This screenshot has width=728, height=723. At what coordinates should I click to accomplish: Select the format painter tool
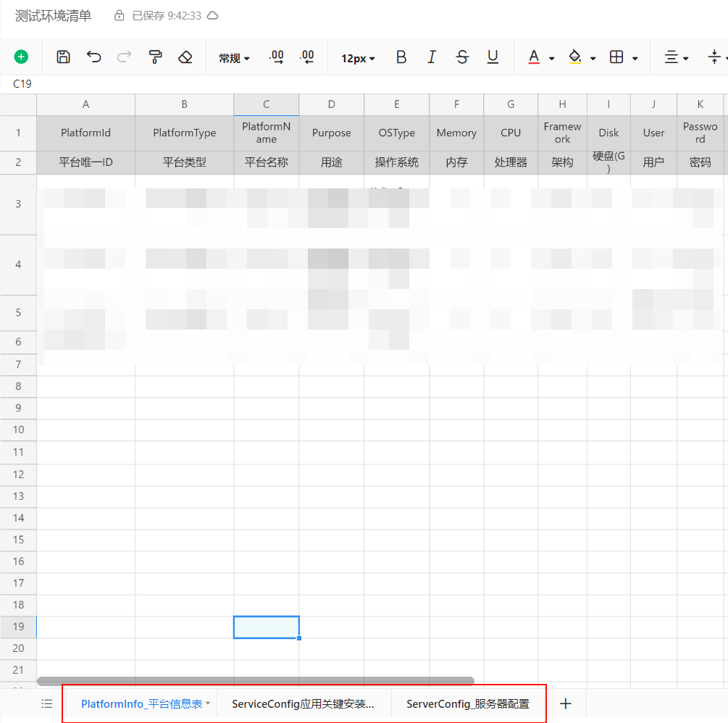click(155, 57)
